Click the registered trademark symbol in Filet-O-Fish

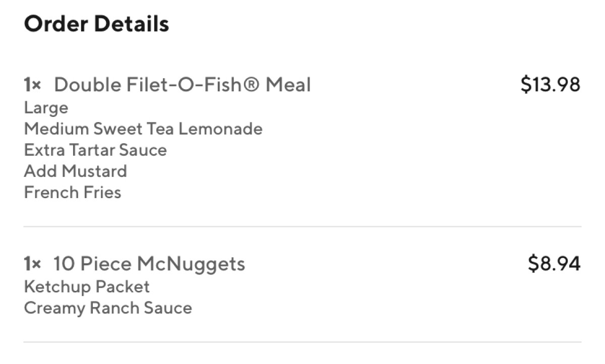tap(251, 85)
